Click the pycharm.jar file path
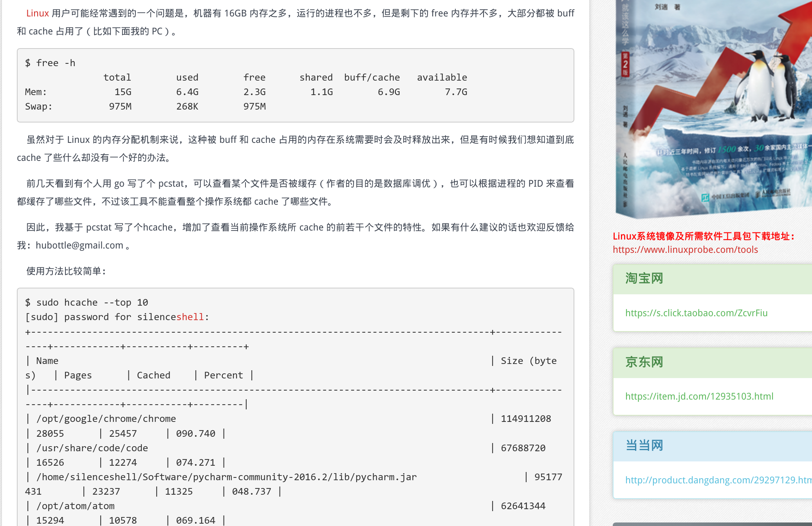 click(x=226, y=477)
